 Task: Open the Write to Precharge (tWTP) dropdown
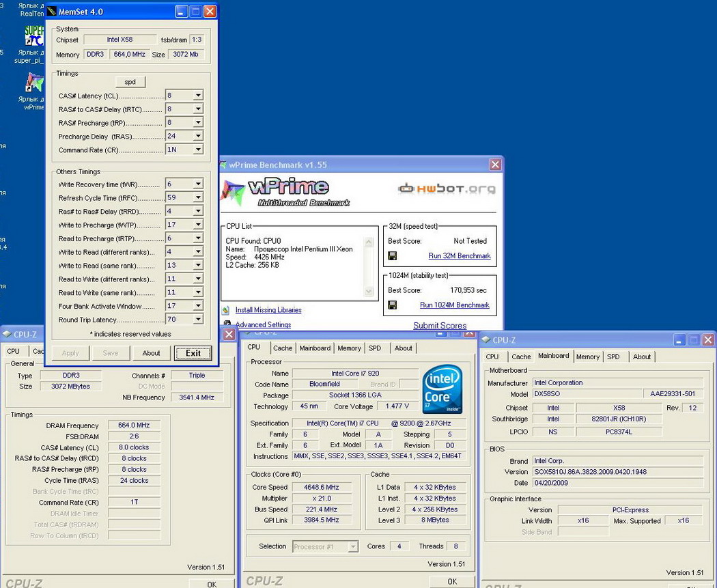click(x=198, y=225)
